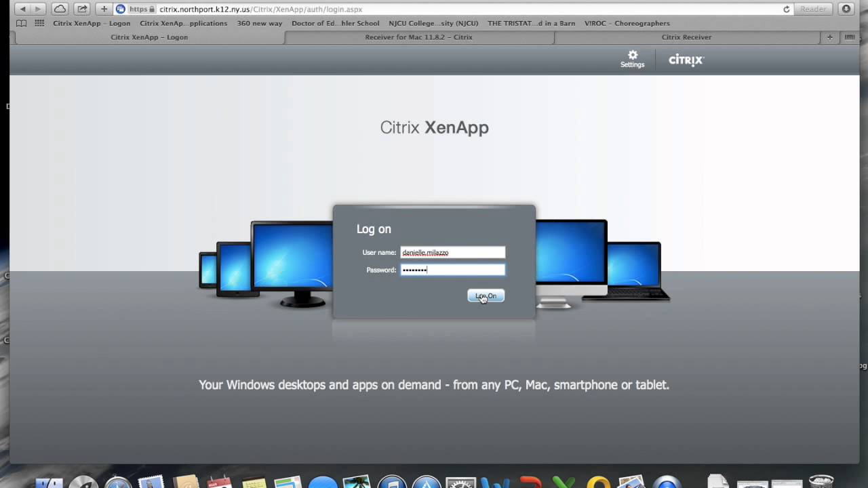Go back with the Safari back arrow
This screenshot has width=868, height=488.
(23, 9)
